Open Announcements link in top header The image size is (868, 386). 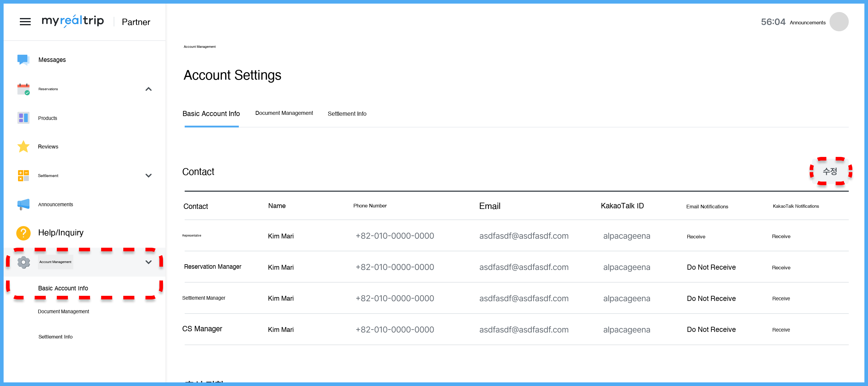pyautogui.click(x=807, y=23)
